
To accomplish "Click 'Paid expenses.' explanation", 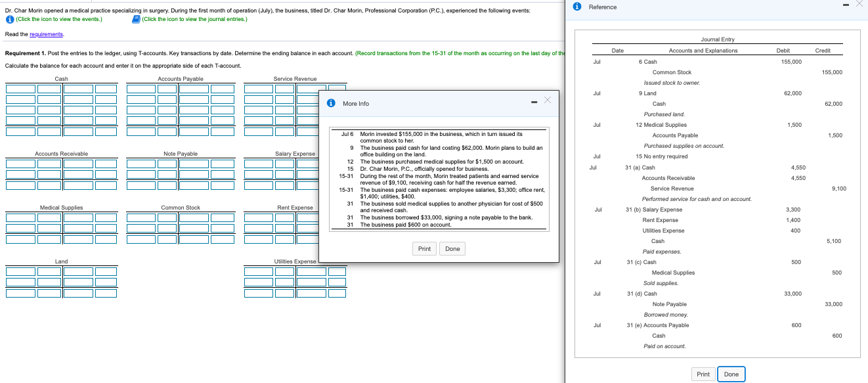I will 662,252.
